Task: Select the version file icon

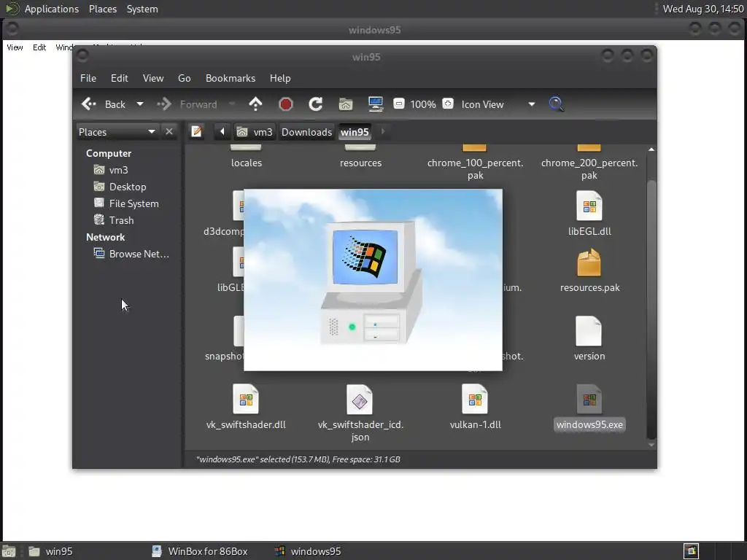Action: coord(589,331)
